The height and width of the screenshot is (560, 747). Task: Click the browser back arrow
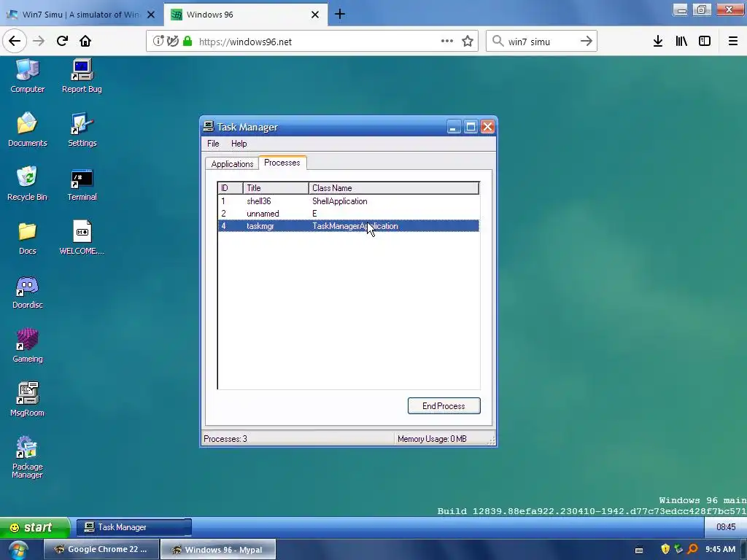[15, 41]
